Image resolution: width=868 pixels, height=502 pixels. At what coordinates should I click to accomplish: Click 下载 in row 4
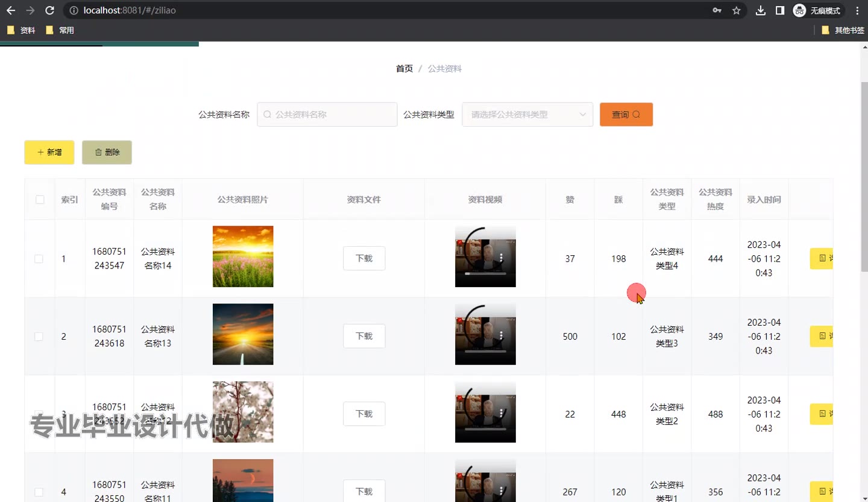coord(364,491)
